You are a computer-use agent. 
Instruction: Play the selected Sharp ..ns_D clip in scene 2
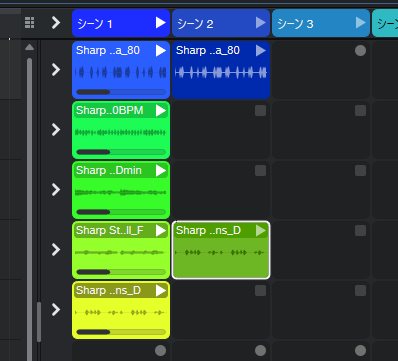[261, 231]
